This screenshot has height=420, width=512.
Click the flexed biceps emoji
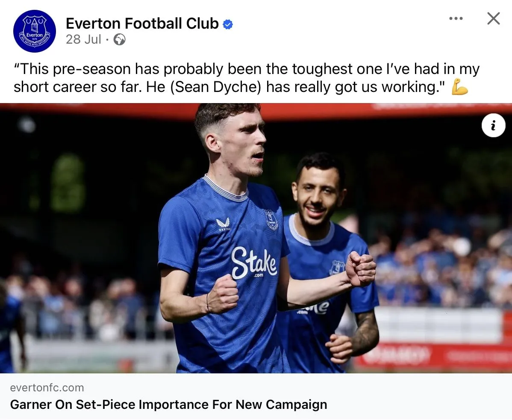(459, 87)
